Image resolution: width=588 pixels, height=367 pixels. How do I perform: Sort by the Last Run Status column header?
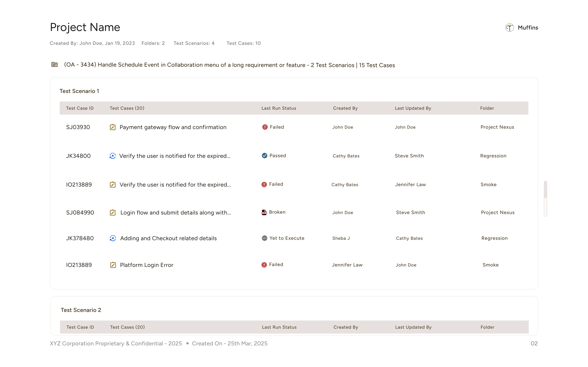pos(279,108)
